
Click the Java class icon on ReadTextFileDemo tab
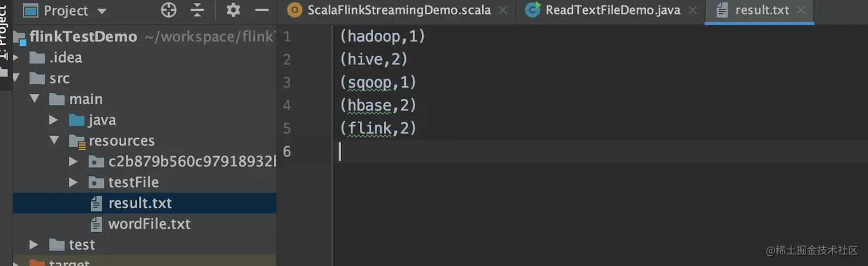[x=533, y=10]
